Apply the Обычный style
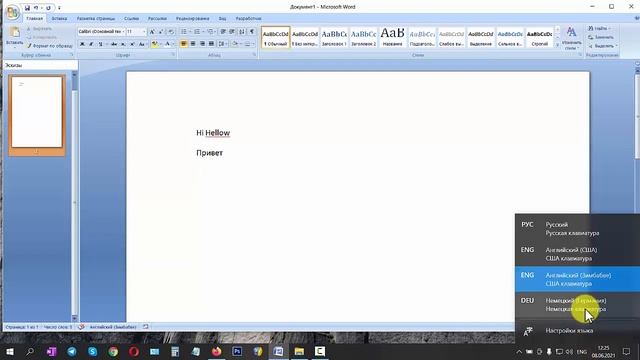Viewport: 640px width, 360px height. coord(276,37)
